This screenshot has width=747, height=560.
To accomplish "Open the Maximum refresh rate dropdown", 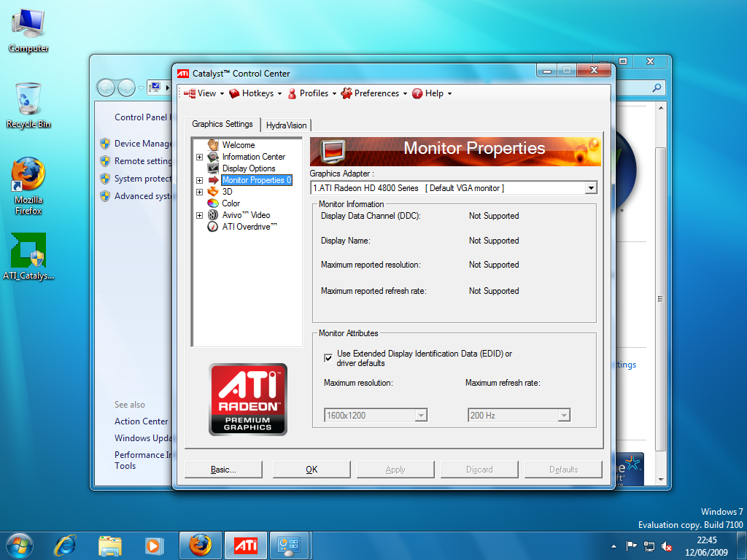I will click(565, 415).
